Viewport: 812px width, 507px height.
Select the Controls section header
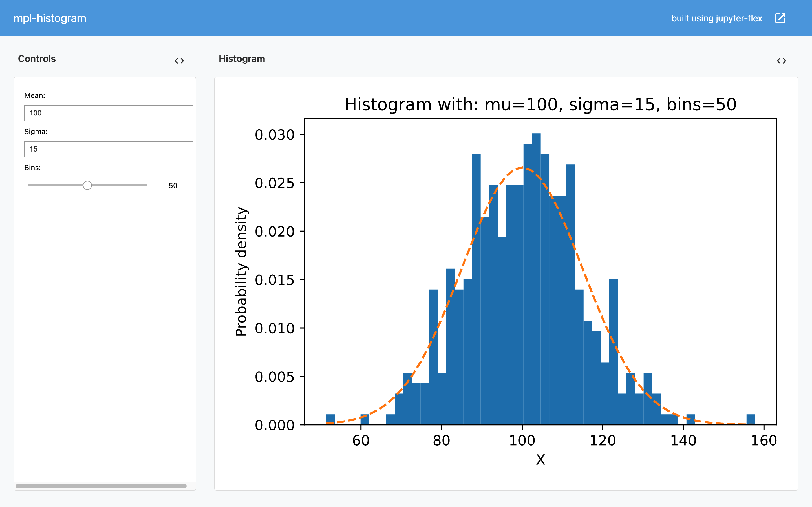tap(37, 59)
